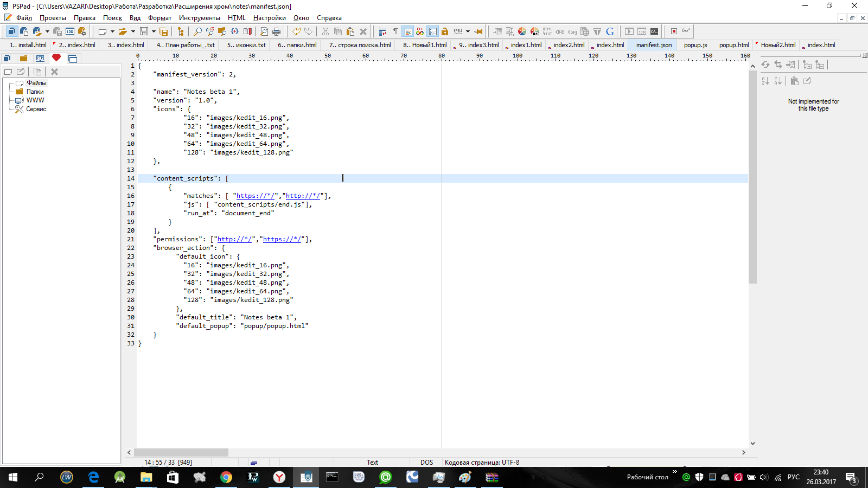The width and height of the screenshot is (868, 488).
Task: Click the sort ascending icon in right panel
Action: click(765, 81)
